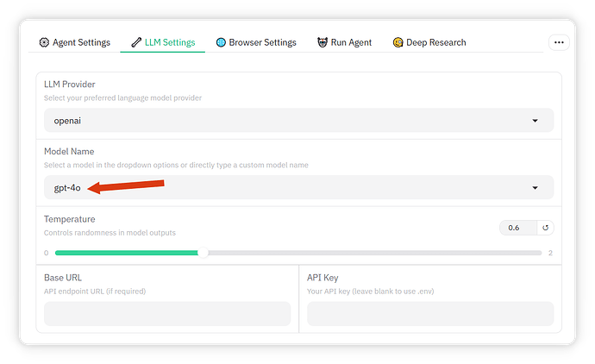
Task: Expand the LLM Provider dropdown arrow
Action: [535, 121]
